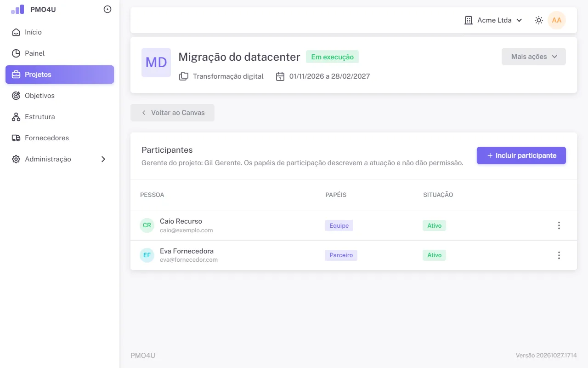
Task: Click Voltar ao Canvas button
Action: (172, 113)
